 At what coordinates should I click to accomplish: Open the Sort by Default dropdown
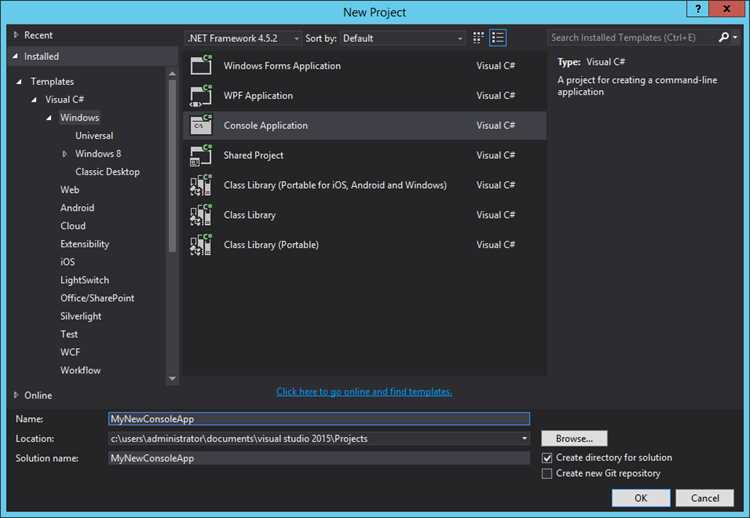pyautogui.click(x=402, y=38)
